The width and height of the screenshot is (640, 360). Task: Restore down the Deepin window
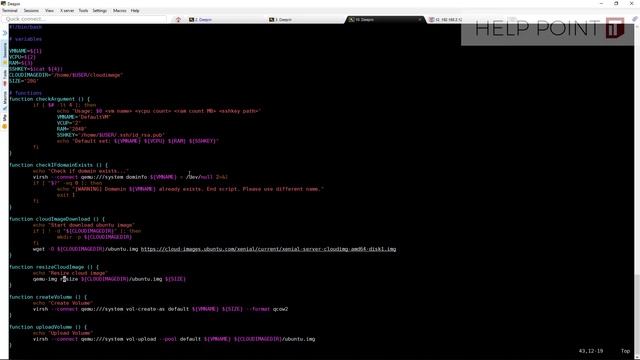pyautogui.click(x=616, y=3)
